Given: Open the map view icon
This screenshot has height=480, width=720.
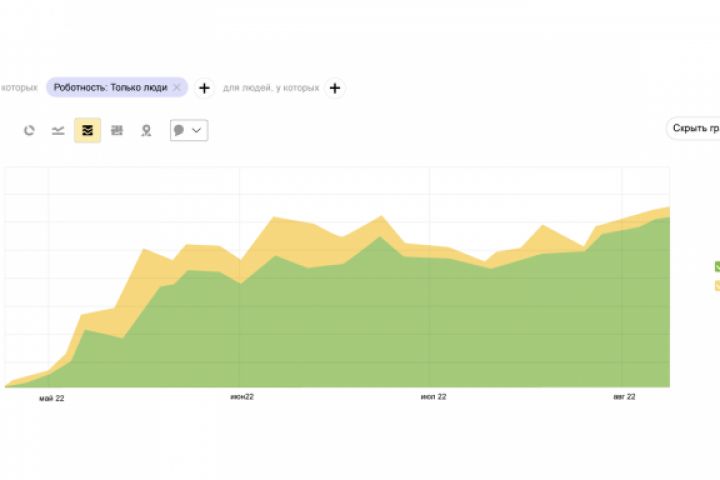Looking at the screenshot, I should [x=146, y=130].
